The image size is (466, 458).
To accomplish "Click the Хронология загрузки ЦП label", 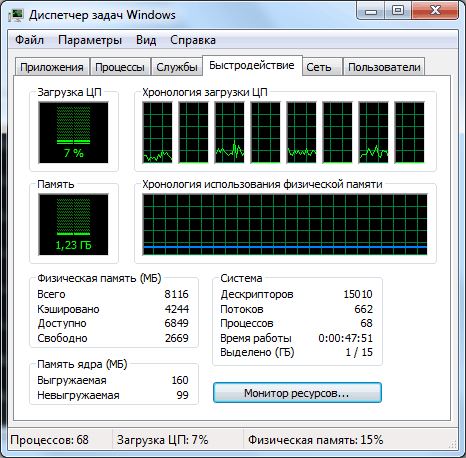I will click(x=205, y=92).
